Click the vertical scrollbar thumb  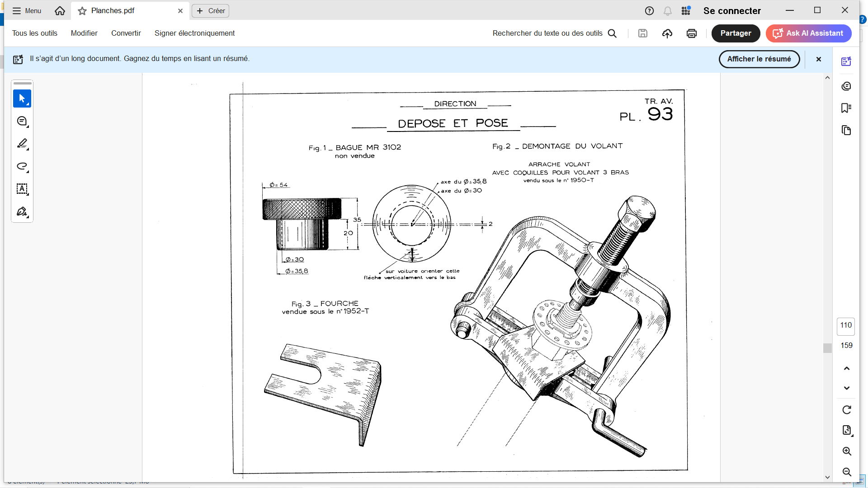click(x=827, y=348)
